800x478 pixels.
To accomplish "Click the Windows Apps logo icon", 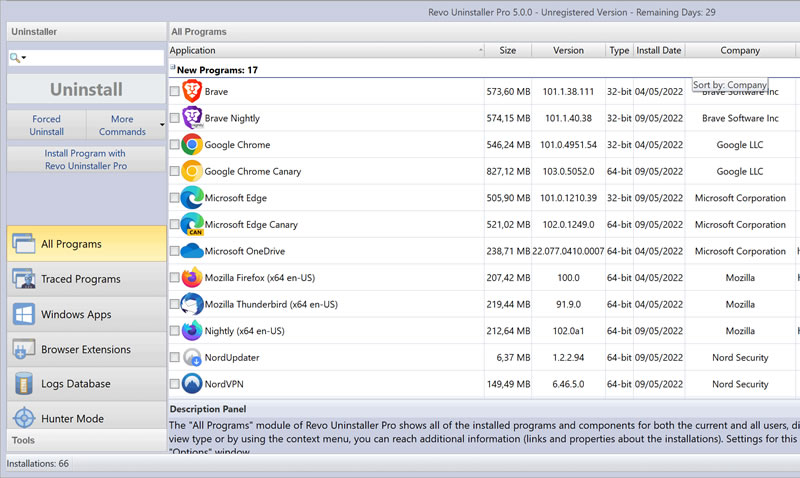I will 23,314.
